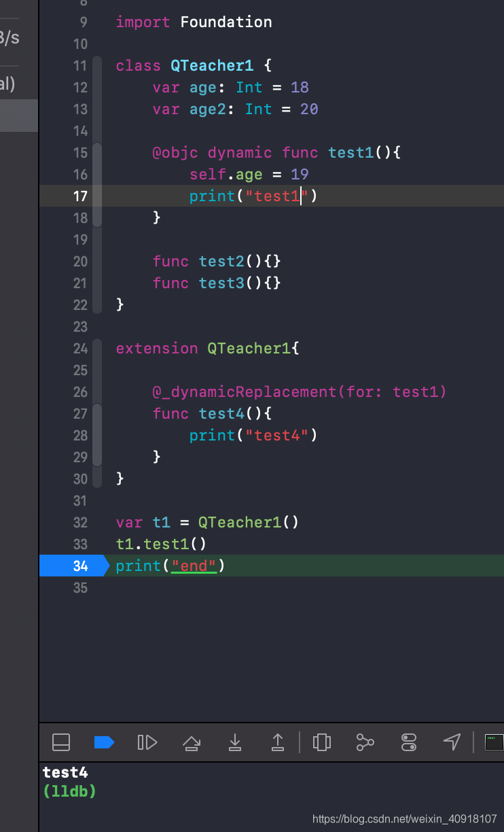The width and height of the screenshot is (504, 832).
Task: Open Environment Overrides control
Action: pos(408,742)
